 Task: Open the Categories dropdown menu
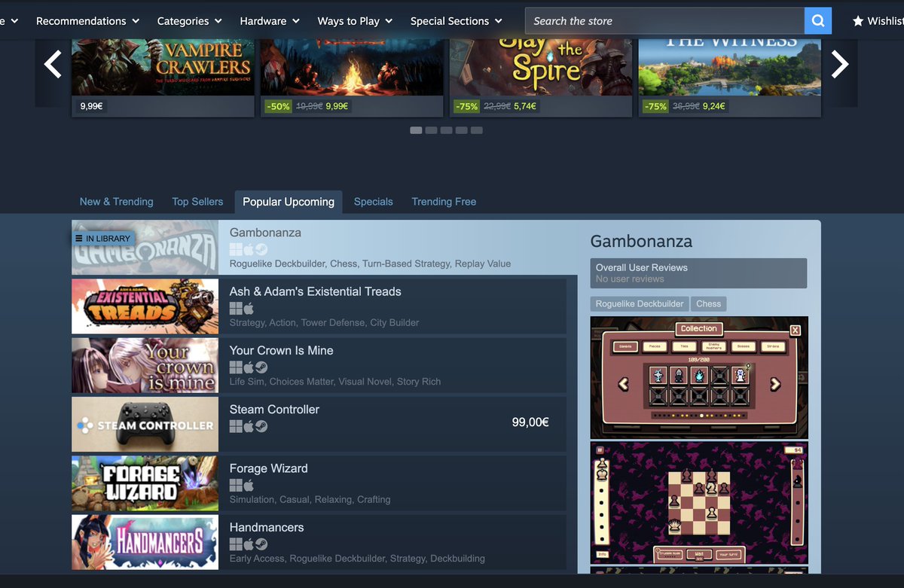pos(189,21)
